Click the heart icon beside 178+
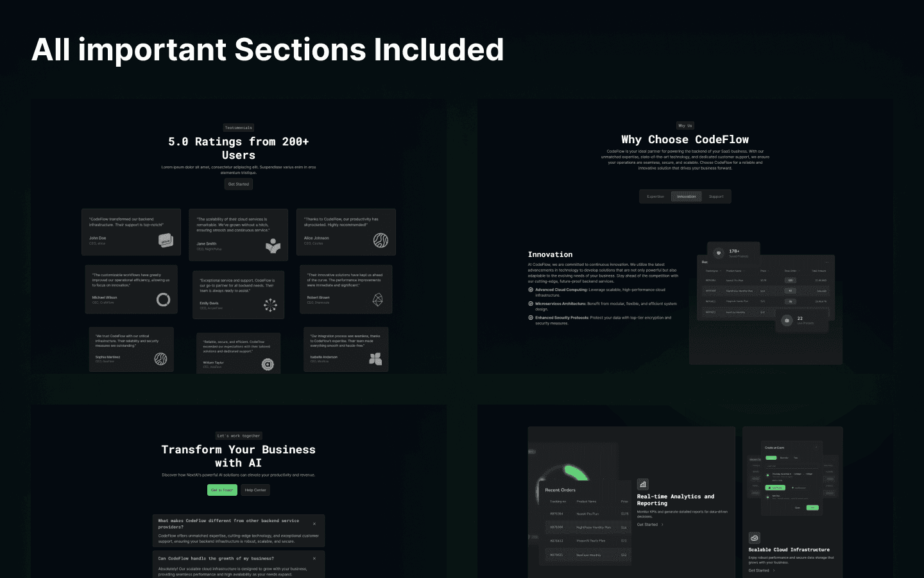 pyautogui.click(x=719, y=253)
